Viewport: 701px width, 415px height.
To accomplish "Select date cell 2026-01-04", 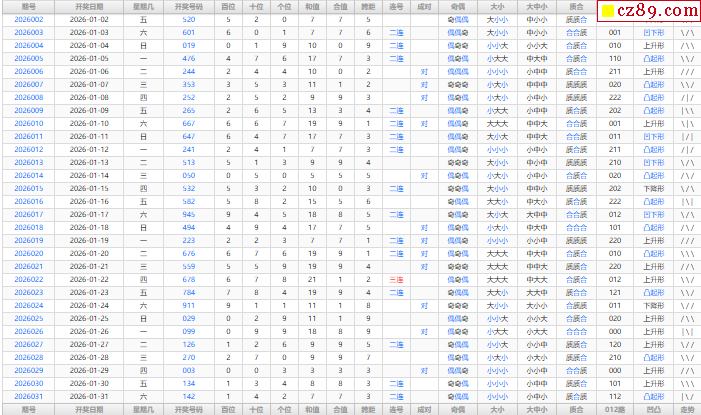I will (x=89, y=46).
